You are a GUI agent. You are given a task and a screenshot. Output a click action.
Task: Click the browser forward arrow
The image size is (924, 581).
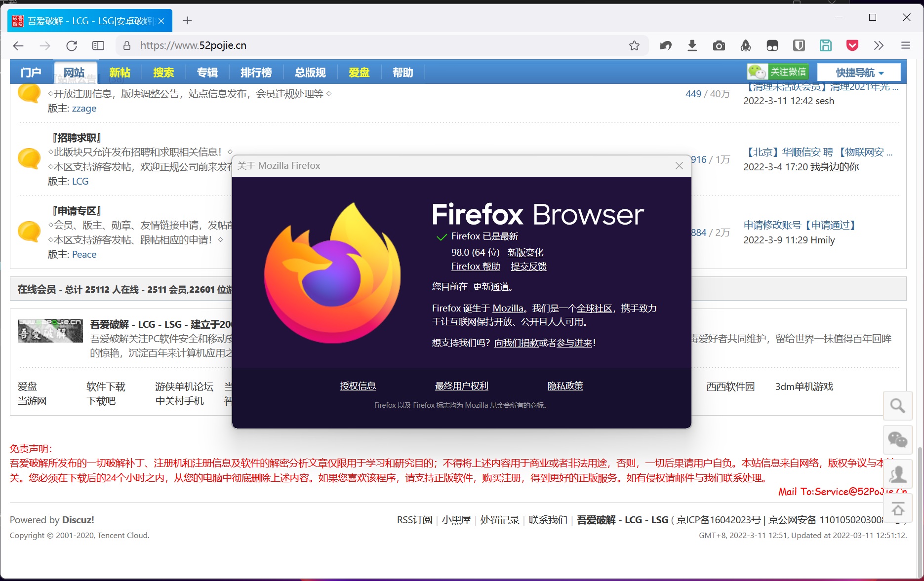(x=45, y=45)
